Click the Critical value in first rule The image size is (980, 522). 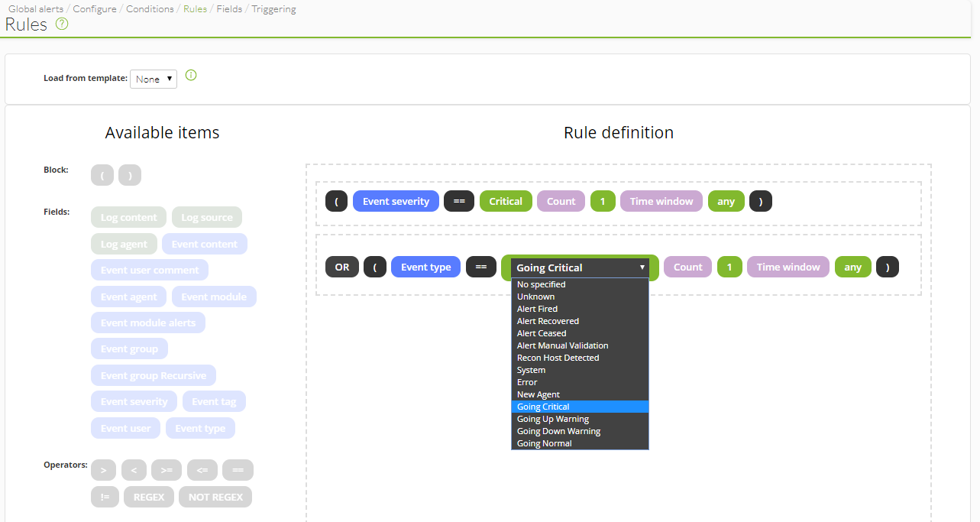[506, 202]
